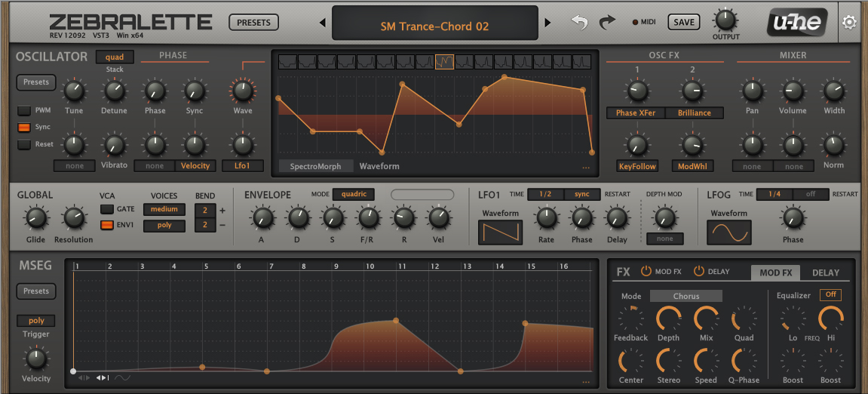The image size is (868, 394).
Task: Open the MSEG Trigger poly selector
Action: tap(36, 320)
